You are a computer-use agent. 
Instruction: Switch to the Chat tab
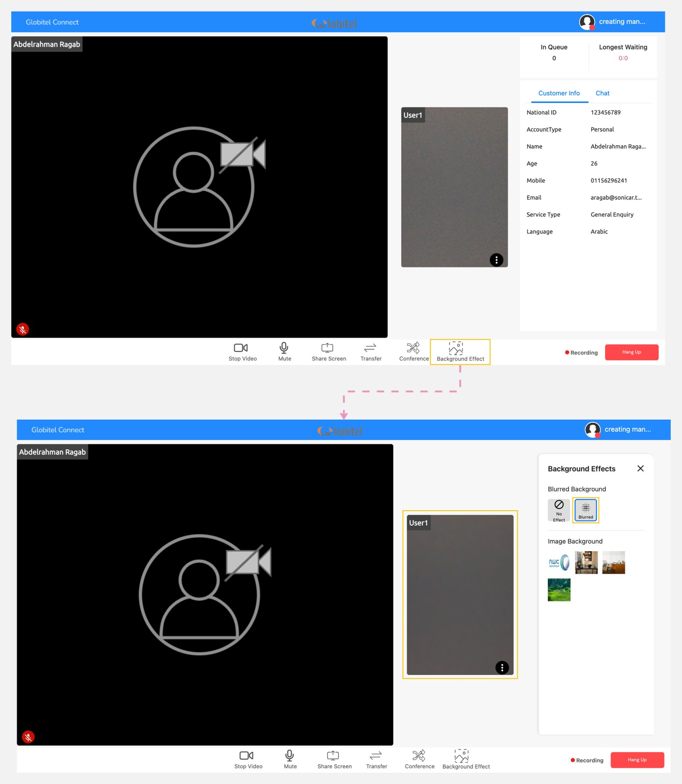click(x=602, y=93)
